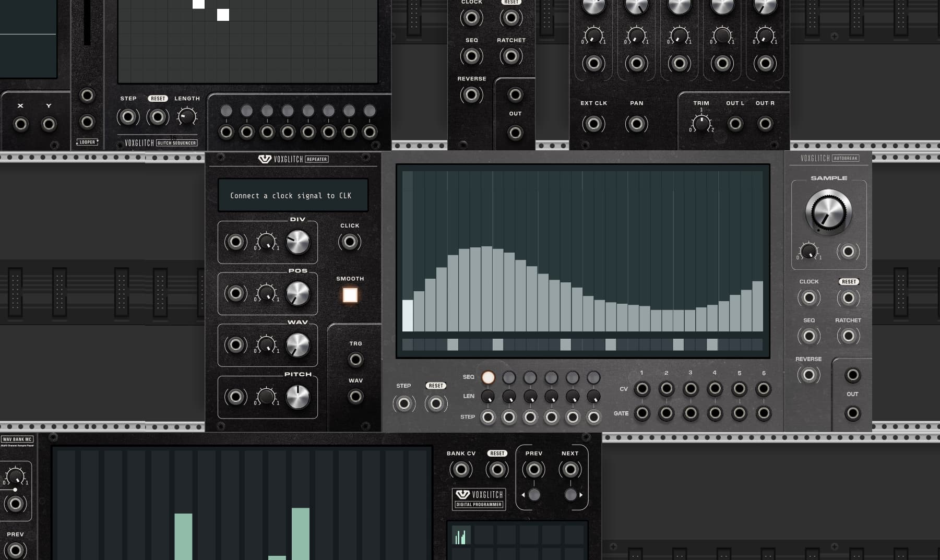The width and height of the screenshot is (940, 560).
Task: Click the large POS knob on Repeater
Action: pos(298,293)
